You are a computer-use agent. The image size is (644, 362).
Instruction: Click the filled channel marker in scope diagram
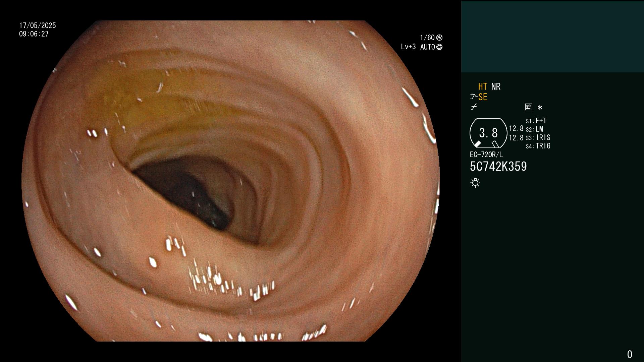pyautogui.click(x=477, y=144)
